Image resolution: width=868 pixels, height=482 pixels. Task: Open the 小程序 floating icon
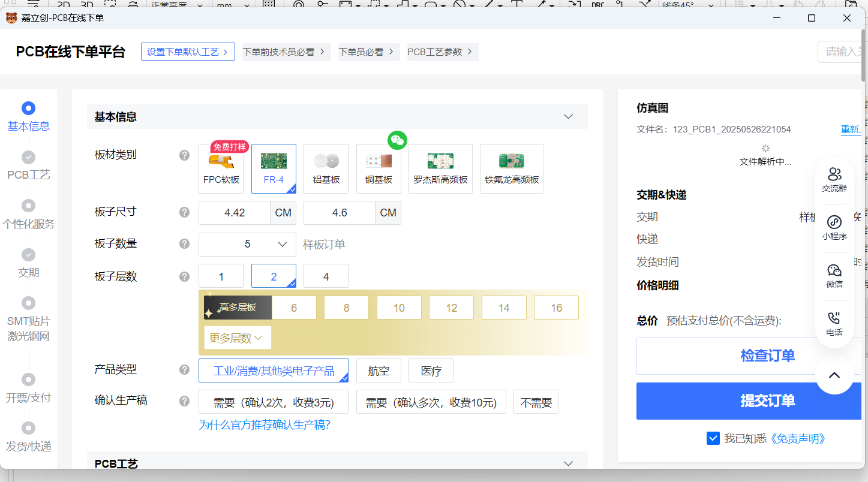834,228
